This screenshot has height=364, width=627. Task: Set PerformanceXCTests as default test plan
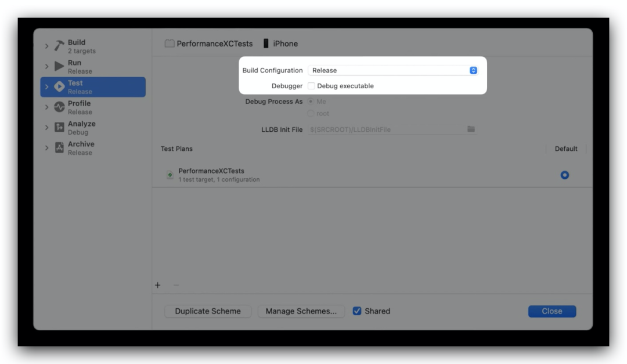[x=565, y=175]
